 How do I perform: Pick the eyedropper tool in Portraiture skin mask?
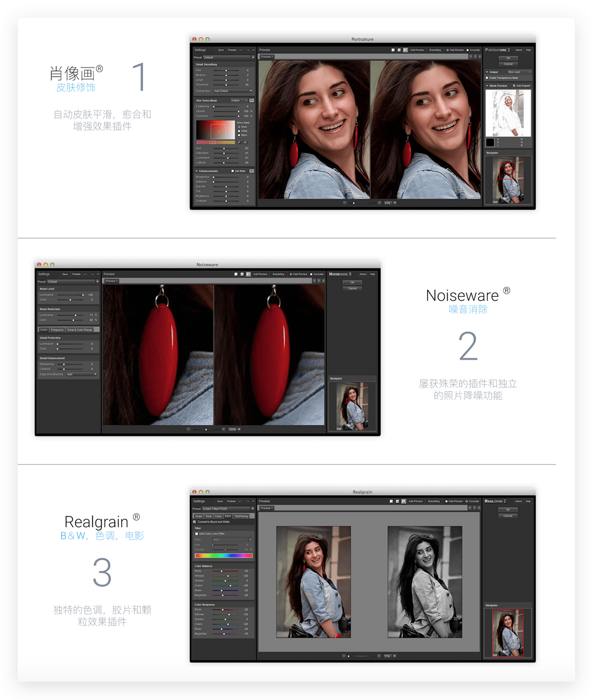(239, 142)
